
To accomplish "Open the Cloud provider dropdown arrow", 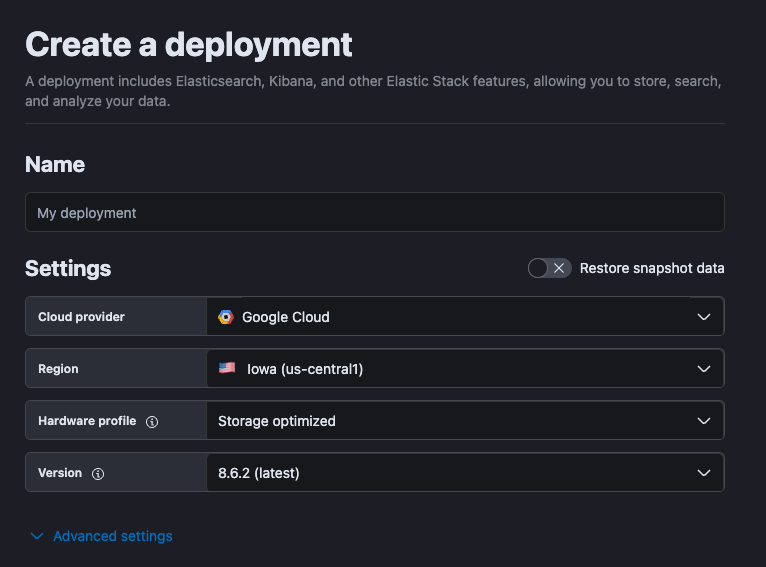I will point(704,317).
